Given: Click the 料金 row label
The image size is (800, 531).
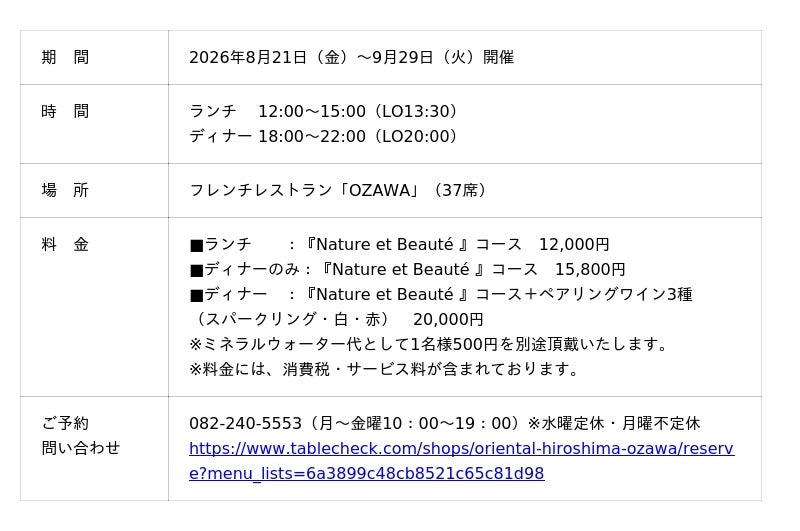Looking at the screenshot, I should (x=65, y=244).
